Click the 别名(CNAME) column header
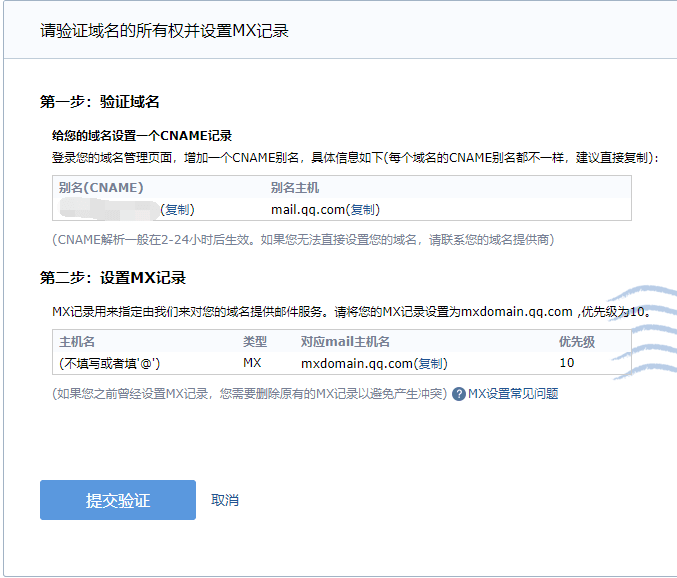Screen dimensions: 677x578 (101, 188)
